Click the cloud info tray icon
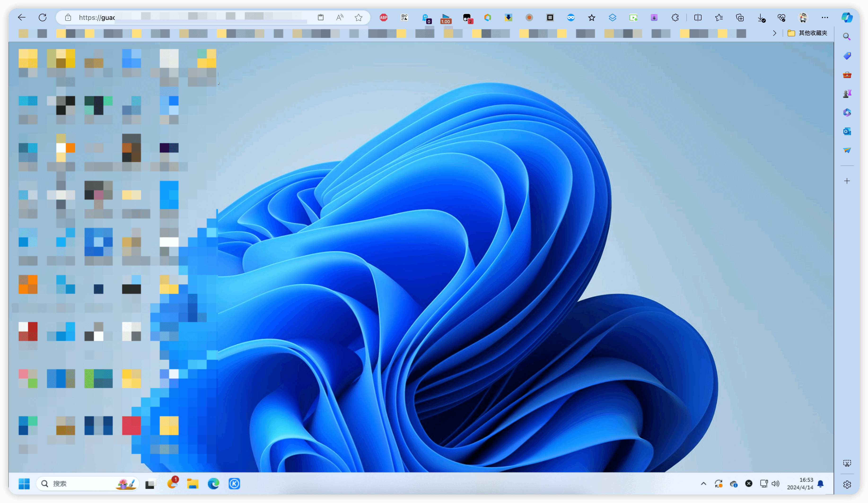Viewport: 868px width, 503px height. click(x=734, y=484)
